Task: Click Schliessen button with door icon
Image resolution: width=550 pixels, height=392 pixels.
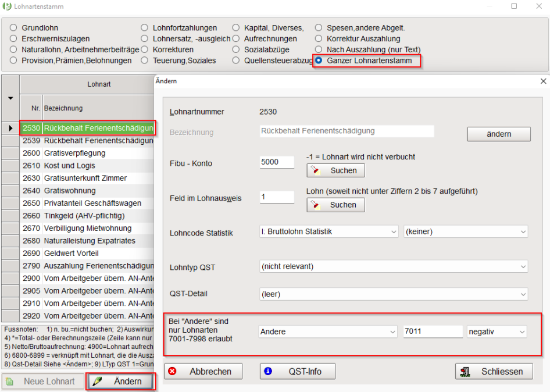Action: tap(493, 371)
